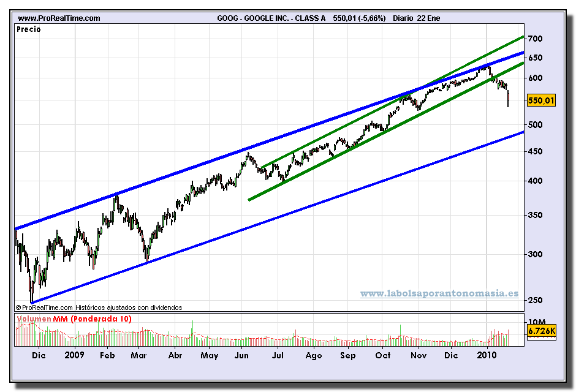Click the Diario 22 Ene label
Screen dimensions: 576x392
[416, 18]
